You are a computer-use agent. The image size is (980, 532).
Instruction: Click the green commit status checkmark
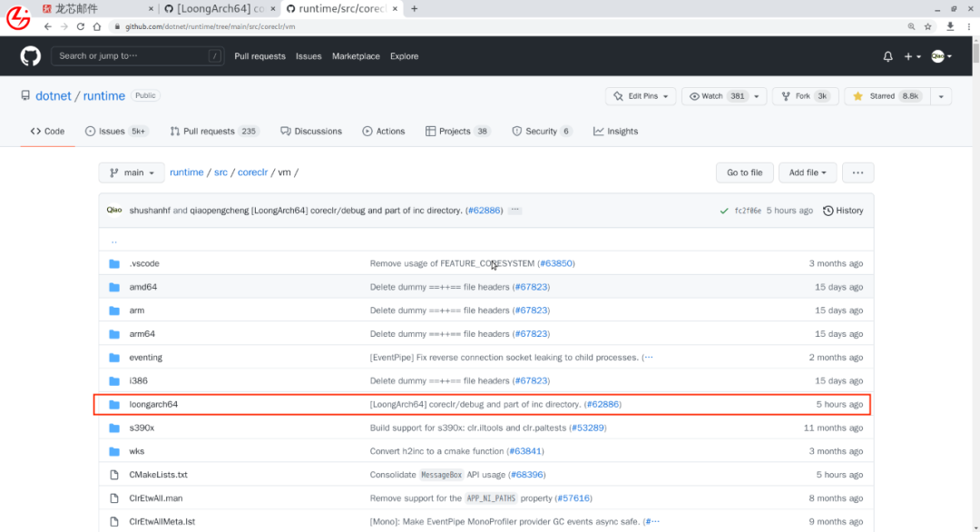point(724,211)
